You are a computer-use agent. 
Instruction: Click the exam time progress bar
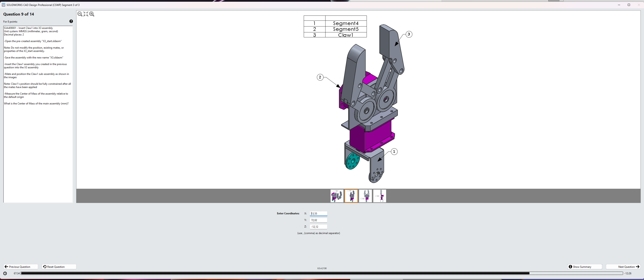click(321, 273)
